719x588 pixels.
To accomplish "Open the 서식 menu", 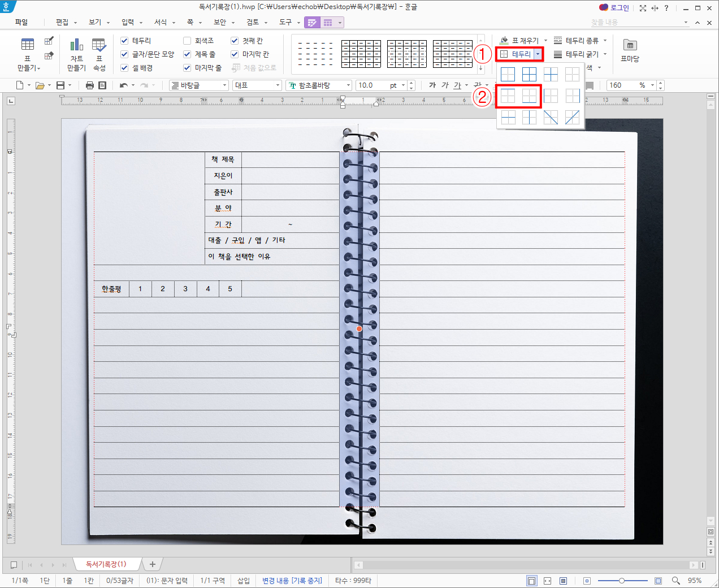I will click(161, 22).
